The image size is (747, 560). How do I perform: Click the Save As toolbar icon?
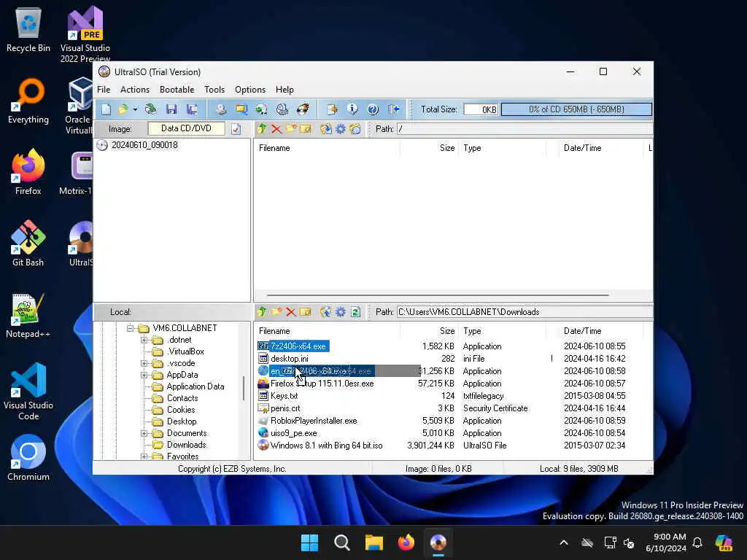pos(192,109)
